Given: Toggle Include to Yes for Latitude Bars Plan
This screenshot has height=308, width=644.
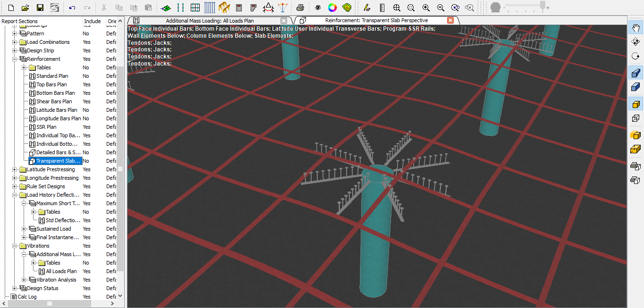Looking at the screenshot, I should click(86, 110).
